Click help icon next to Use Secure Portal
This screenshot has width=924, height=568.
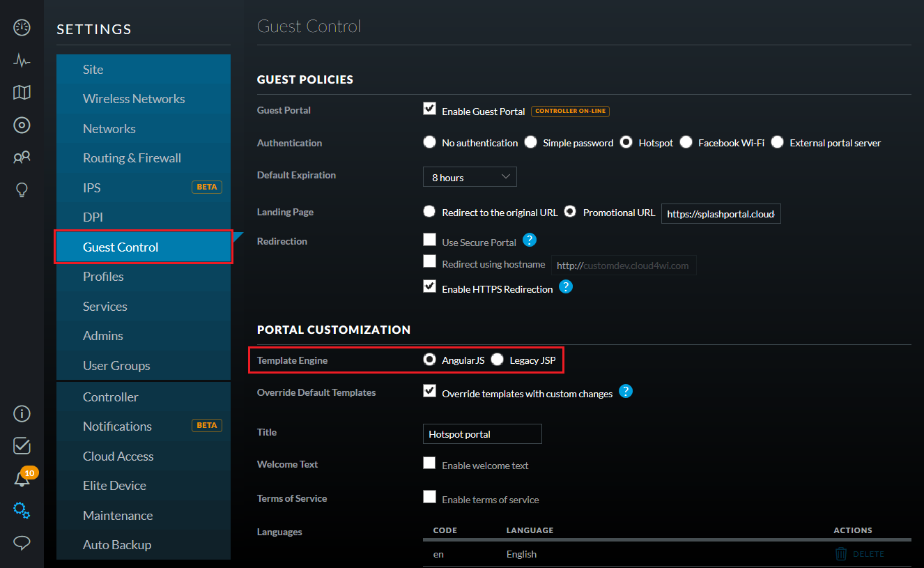[x=530, y=240]
